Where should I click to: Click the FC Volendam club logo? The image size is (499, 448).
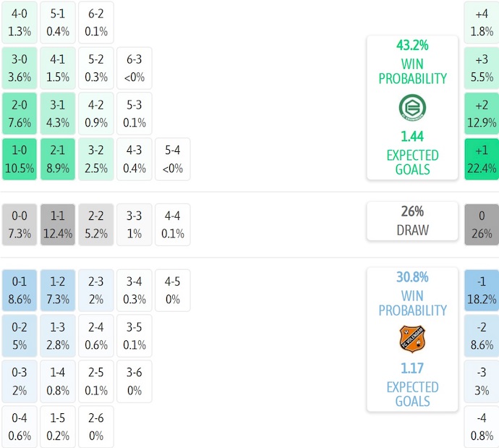[412, 339]
